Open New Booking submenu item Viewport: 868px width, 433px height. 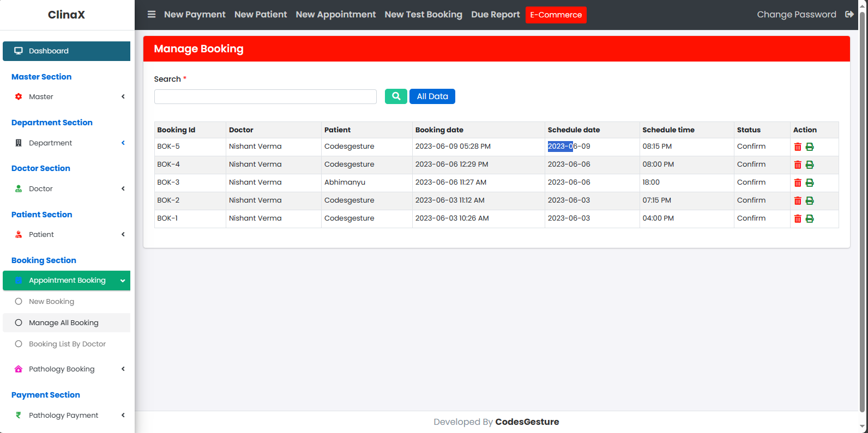67,302
